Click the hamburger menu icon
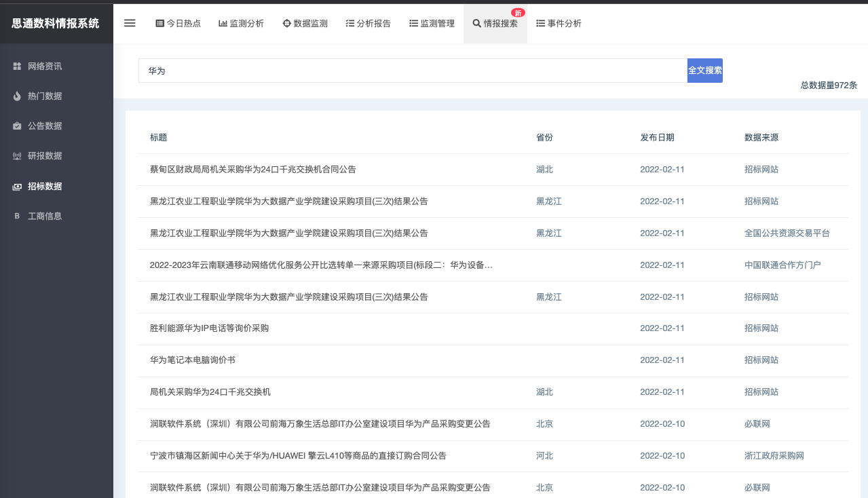The image size is (868, 498). pos(129,22)
